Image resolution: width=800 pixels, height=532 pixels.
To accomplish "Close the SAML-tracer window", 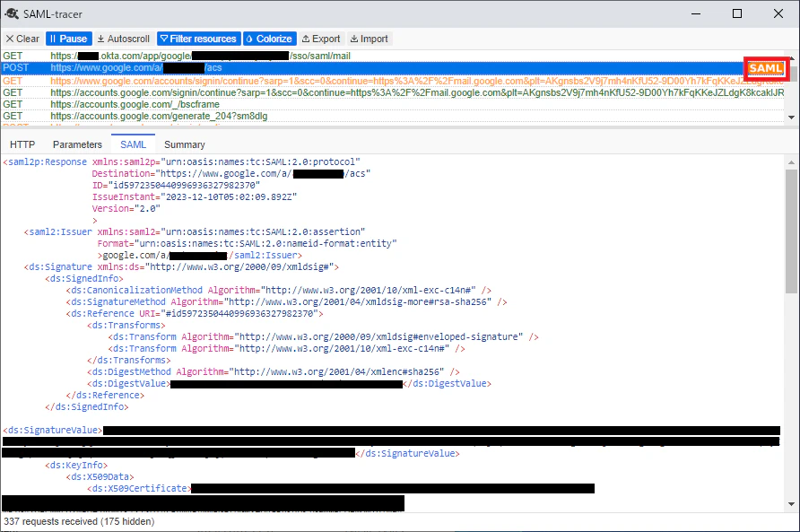I will coord(778,13).
